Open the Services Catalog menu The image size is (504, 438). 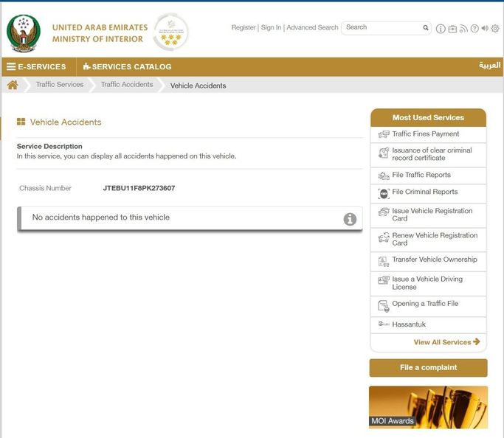(127, 66)
